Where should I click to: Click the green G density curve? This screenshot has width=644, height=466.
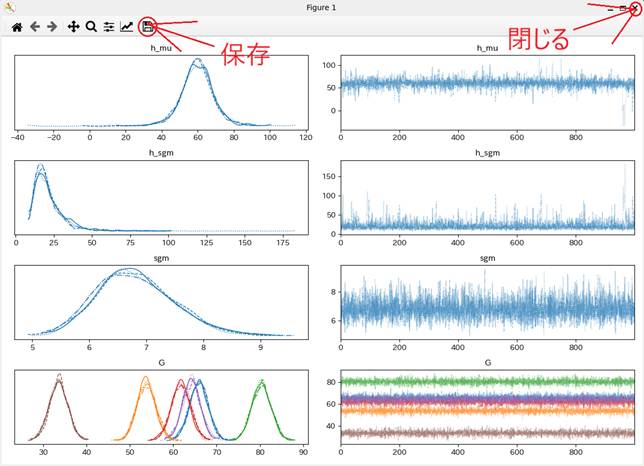point(261,385)
